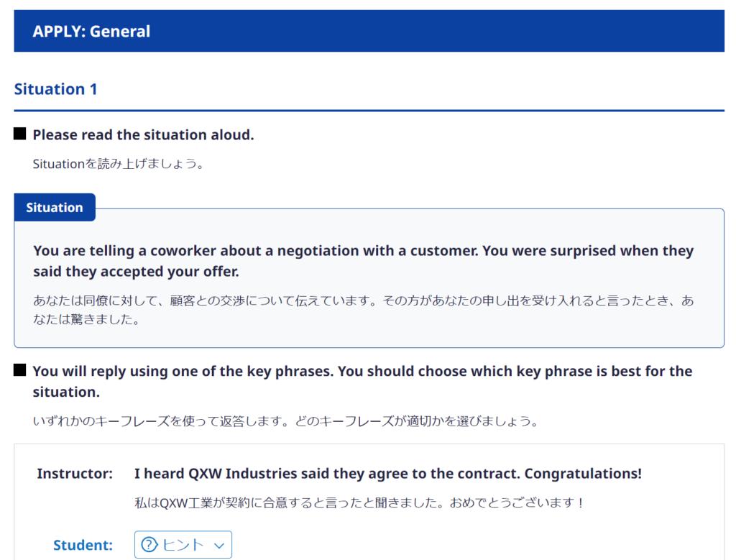Expand the ヒント dropdown chevron
The width and height of the screenshot is (736, 560).
click(x=219, y=546)
